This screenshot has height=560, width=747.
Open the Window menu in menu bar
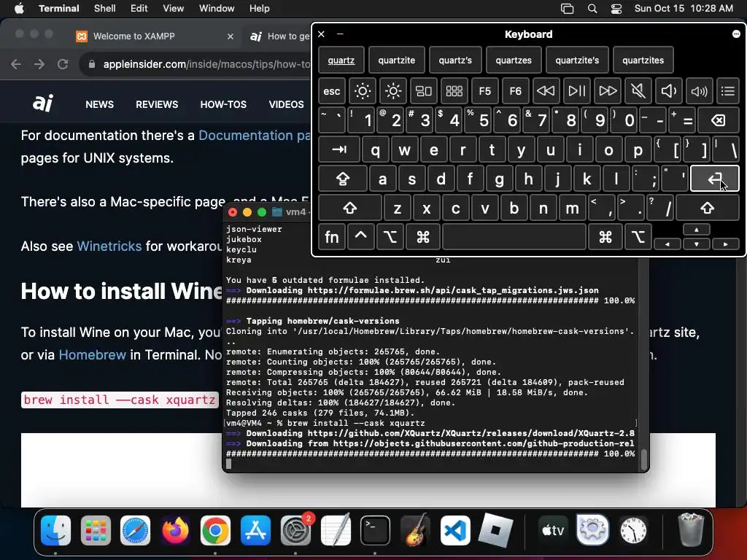(x=217, y=9)
